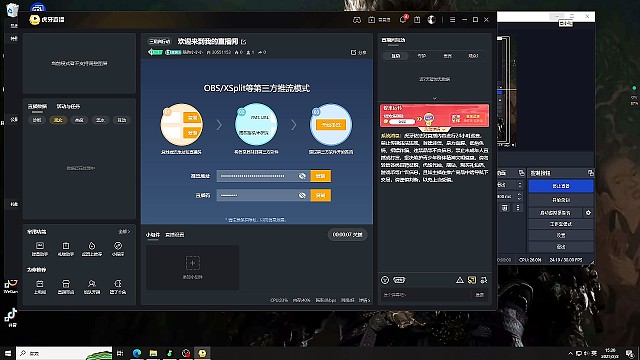Select the tab next to 小组件

pos(174,235)
